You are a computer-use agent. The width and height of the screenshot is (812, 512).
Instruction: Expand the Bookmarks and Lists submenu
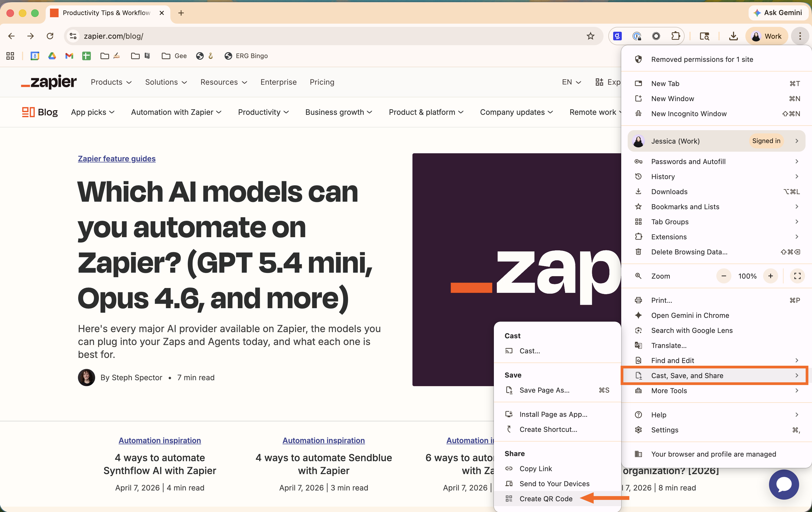[x=685, y=207]
